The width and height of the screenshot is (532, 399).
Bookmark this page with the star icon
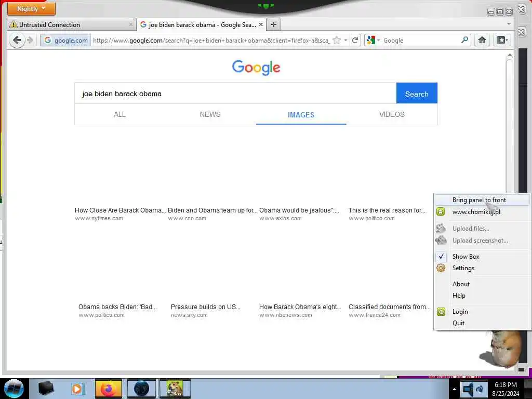coord(337,41)
